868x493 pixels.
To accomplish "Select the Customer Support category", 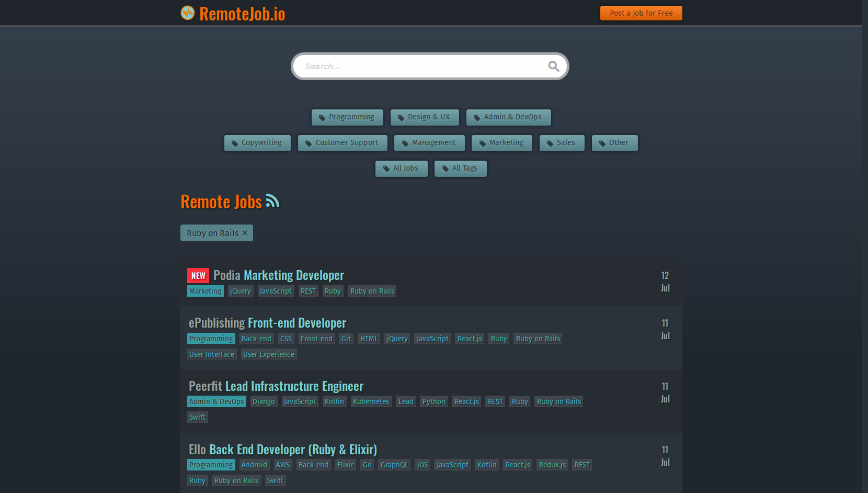I will tap(342, 143).
